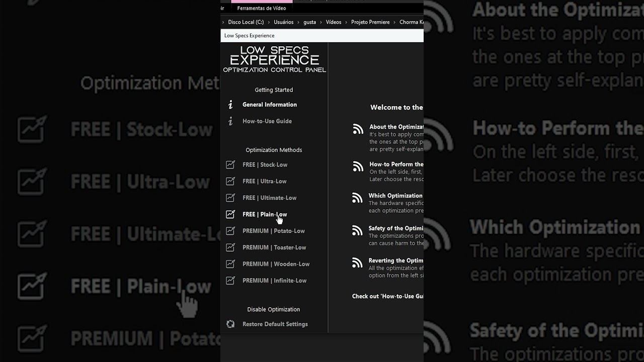Click the 'Low Specs Experience' window title
This screenshot has width=644, height=362.
click(x=250, y=36)
